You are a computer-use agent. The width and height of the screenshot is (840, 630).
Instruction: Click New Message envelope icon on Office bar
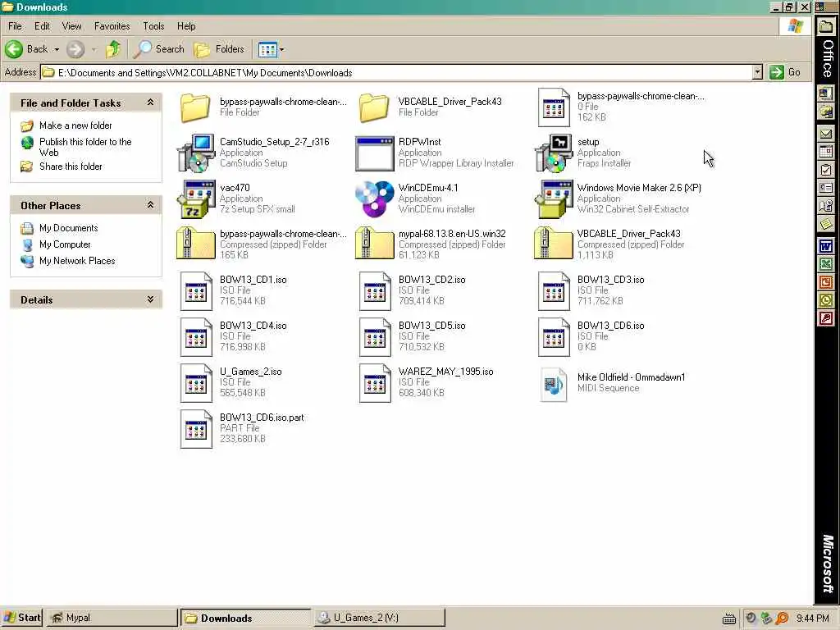click(x=825, y=135)
